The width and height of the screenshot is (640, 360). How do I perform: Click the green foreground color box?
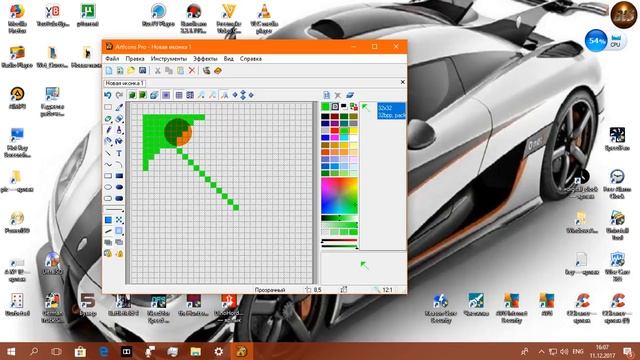click(325, 107)
